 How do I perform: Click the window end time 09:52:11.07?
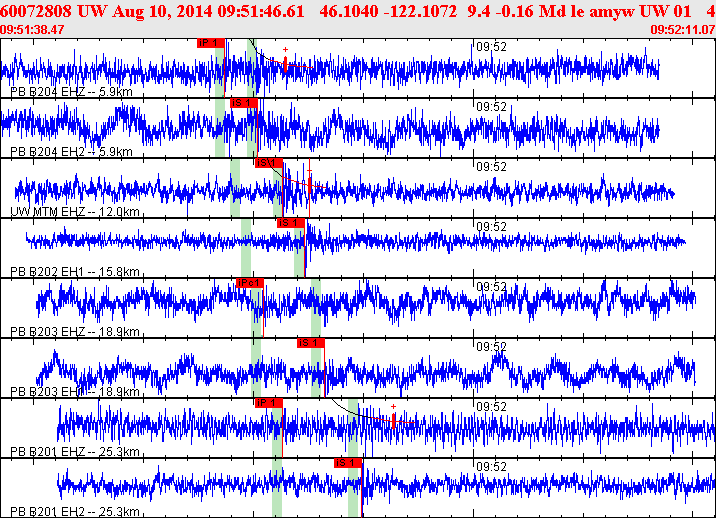pyautogui.click(x=683, y=30)
